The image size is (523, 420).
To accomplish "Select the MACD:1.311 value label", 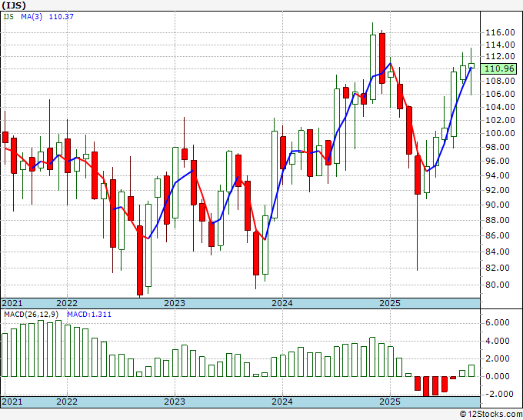I will point(89,315).
